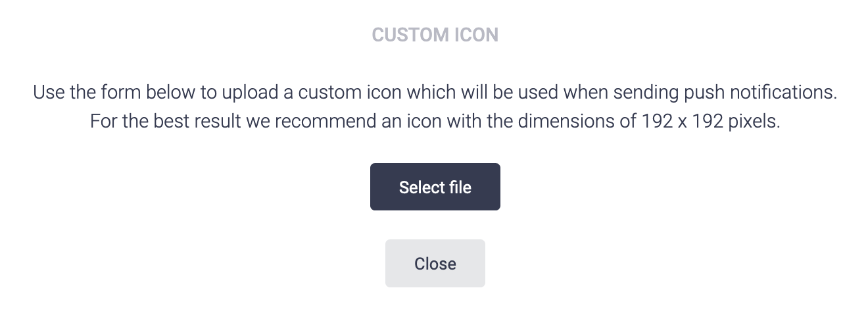Start the icon upload with Select file

pos(435,187)
